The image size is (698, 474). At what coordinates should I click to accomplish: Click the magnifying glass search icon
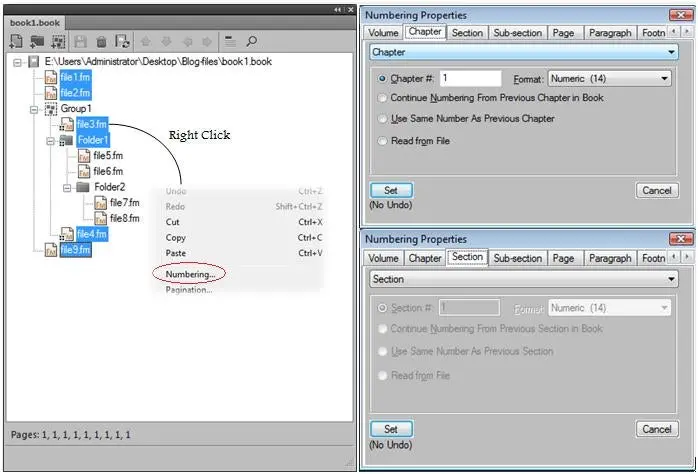(252, 42)
